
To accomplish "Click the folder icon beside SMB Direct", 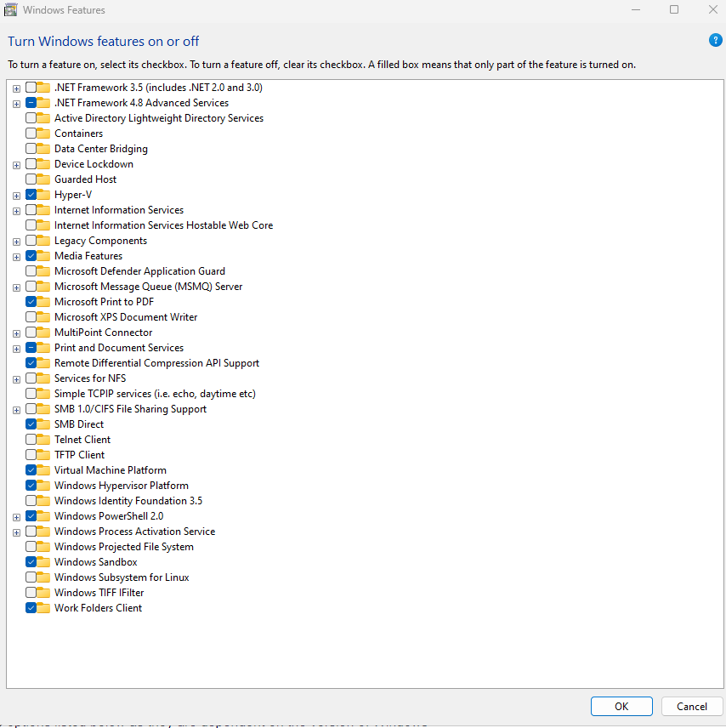I will tap(43, 424).
